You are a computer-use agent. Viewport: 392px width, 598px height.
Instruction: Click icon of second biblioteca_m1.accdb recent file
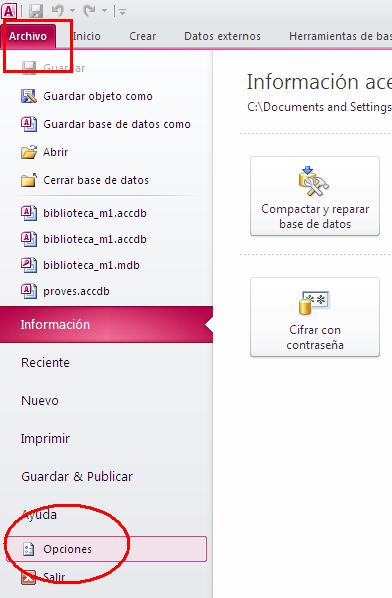[x=29, y=239]
